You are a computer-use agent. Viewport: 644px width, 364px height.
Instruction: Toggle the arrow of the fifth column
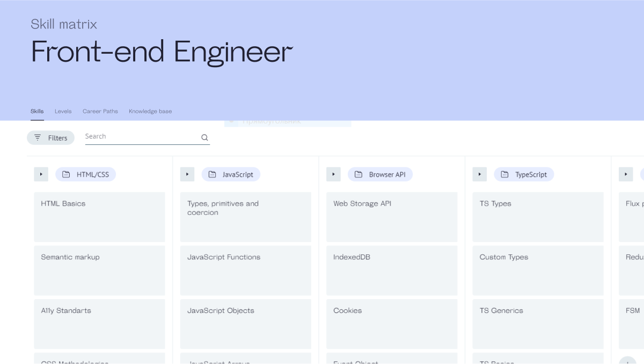(626, 174)
